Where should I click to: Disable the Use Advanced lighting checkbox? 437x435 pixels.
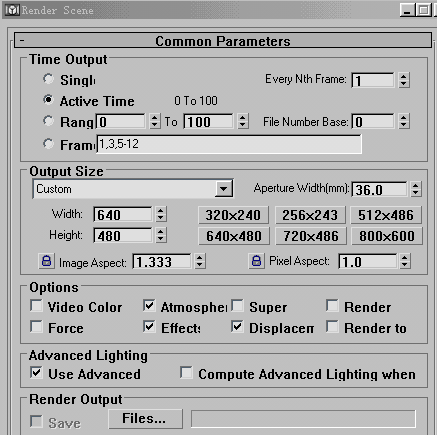[36, 373]
